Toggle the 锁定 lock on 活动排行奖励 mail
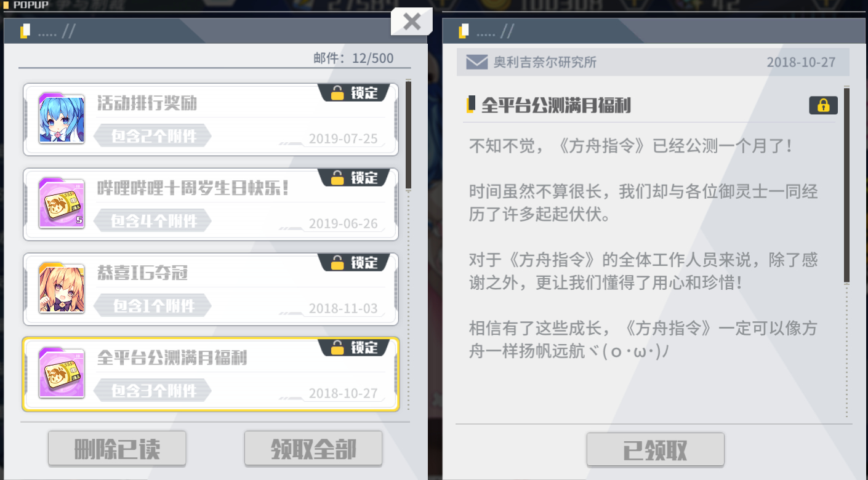The width and height of the screenshot is (868, 480). coord(355,93)
